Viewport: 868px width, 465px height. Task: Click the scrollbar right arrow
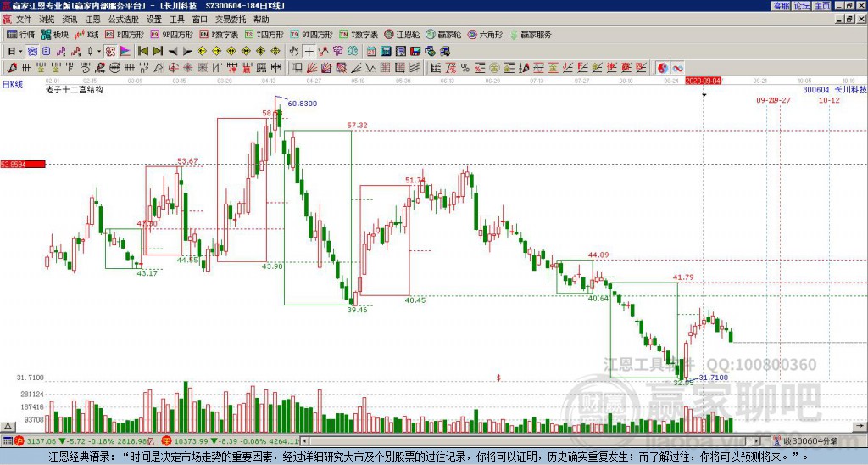pos(757,440)
